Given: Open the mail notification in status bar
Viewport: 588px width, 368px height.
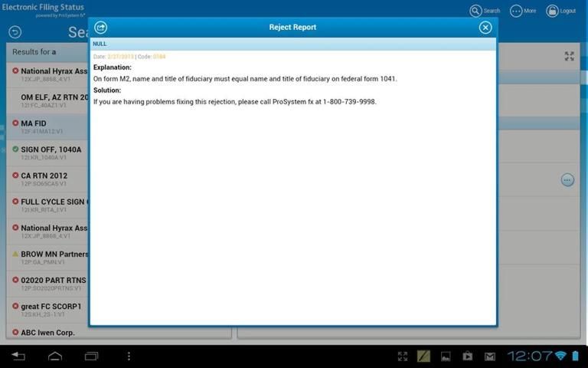Looking at the screenshot, I should (x=490, y=356).
